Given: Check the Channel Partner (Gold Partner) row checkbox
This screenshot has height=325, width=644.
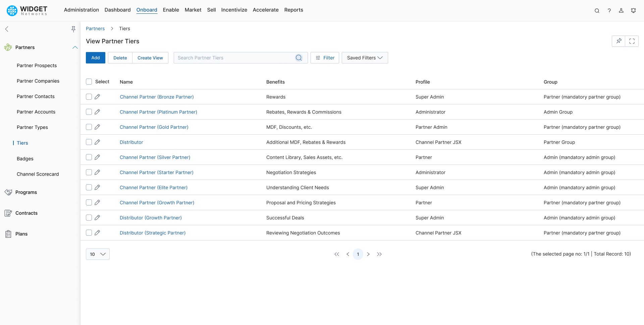Looking at the screenshot, I should click(x=89, y=127).
